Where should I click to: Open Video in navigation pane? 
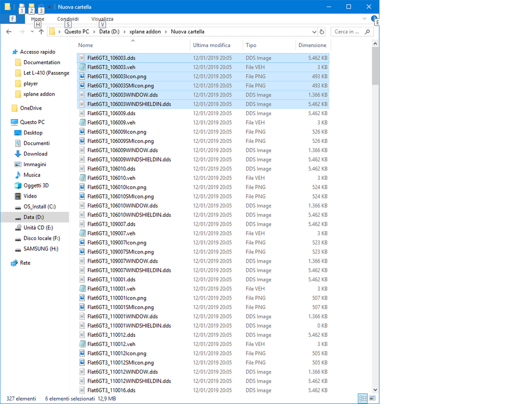pos(30,196)
